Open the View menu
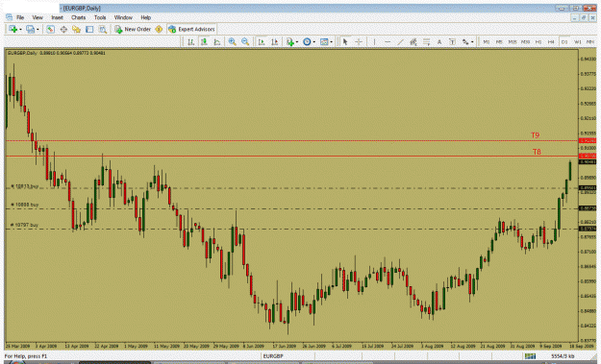The width and height of the screenshot is (601, 364). tap(38, 17)
